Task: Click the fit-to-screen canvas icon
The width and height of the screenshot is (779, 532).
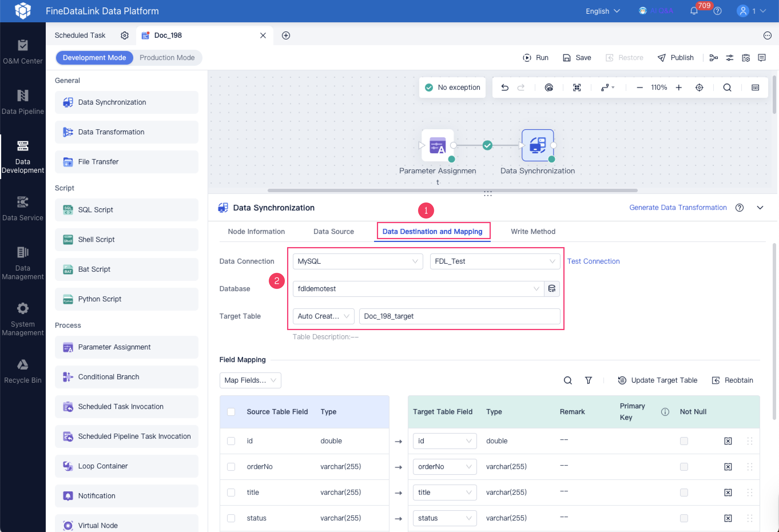Action: coord(577,88)
